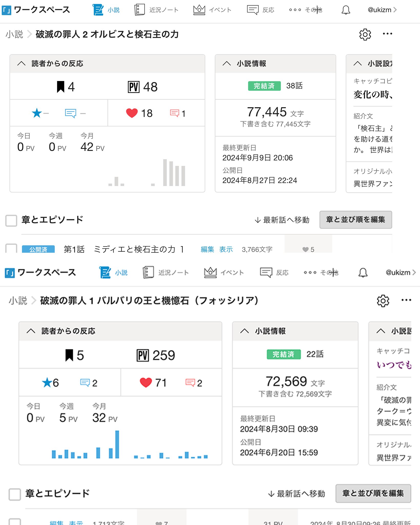
Task: Collapse 小説情報 panel showing 38話
Action: (227, 64)
